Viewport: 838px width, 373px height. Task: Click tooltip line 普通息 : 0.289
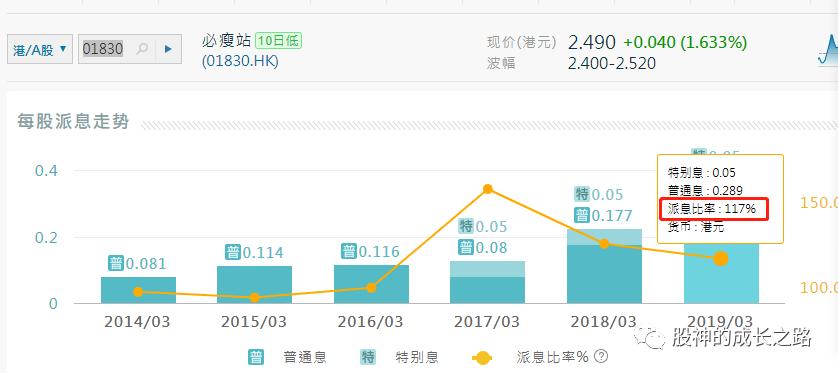pyautogui.click(x=705, y=191)
